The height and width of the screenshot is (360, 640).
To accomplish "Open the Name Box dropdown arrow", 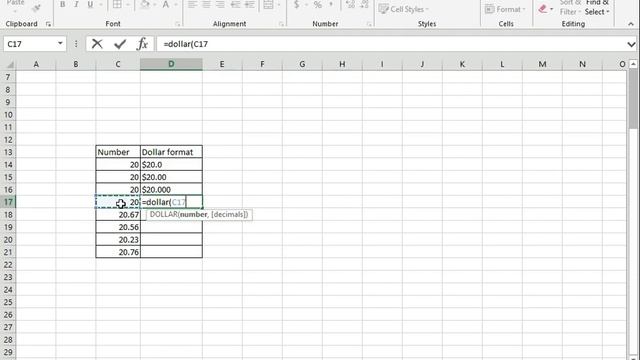I will 60,43.
